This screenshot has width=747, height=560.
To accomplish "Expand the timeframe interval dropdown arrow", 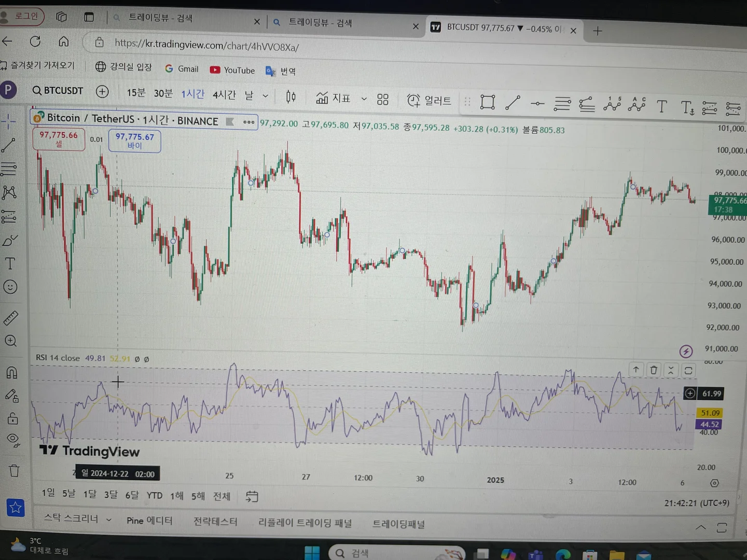I will (x=265, y=96).
